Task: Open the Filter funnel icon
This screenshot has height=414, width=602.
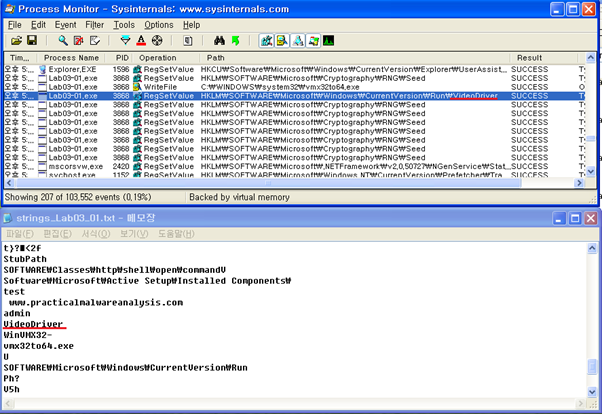Action: (x=126, y=40)
